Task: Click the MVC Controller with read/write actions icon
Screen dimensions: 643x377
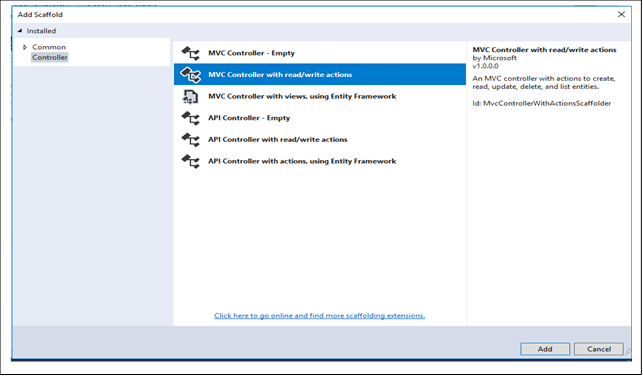Action: [x=190, y=75]
